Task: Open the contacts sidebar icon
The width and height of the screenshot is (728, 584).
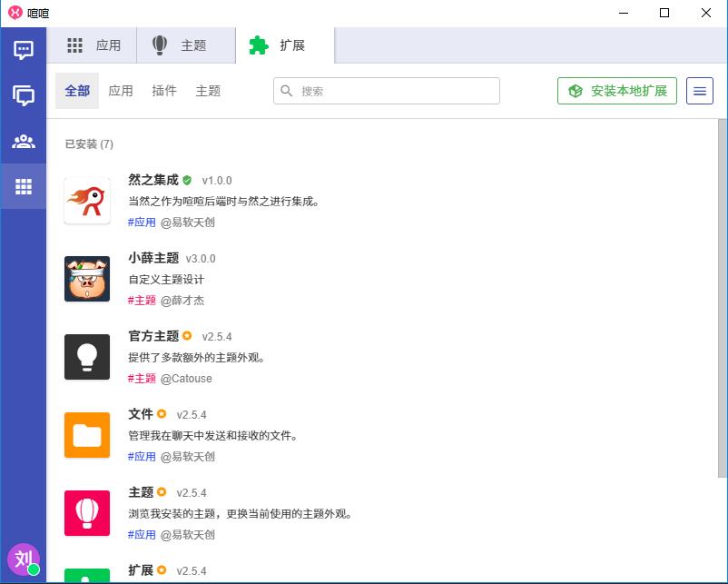Action: [24, 142]
